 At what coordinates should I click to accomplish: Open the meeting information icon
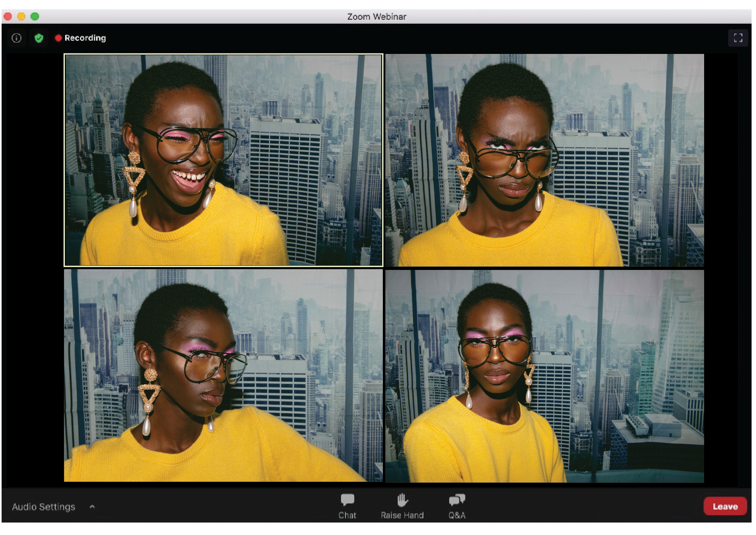[16, 38]
